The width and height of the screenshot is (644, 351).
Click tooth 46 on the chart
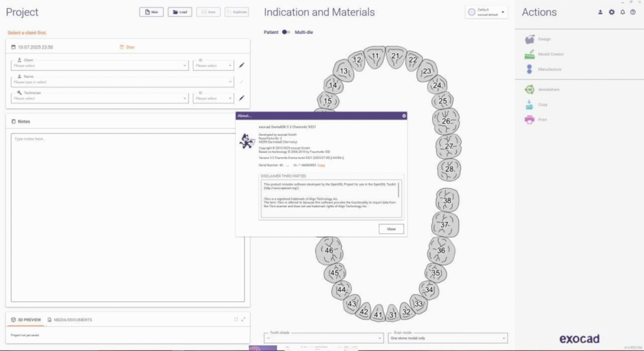pyautogui.click(x=329, y=250)
